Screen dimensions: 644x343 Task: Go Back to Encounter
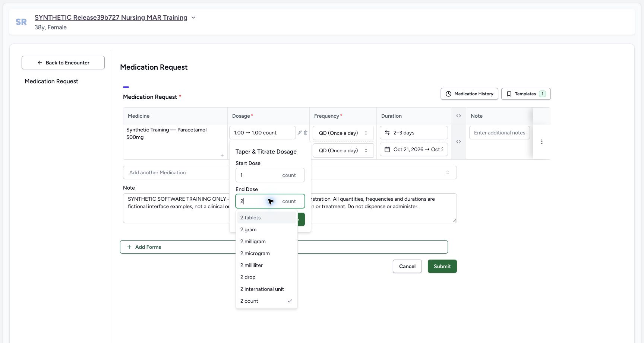(x=63, y=63)
